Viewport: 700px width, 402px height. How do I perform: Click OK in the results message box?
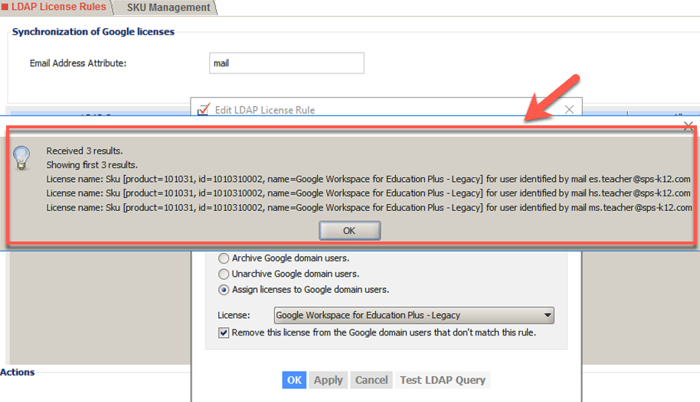(x=350, y=231)
